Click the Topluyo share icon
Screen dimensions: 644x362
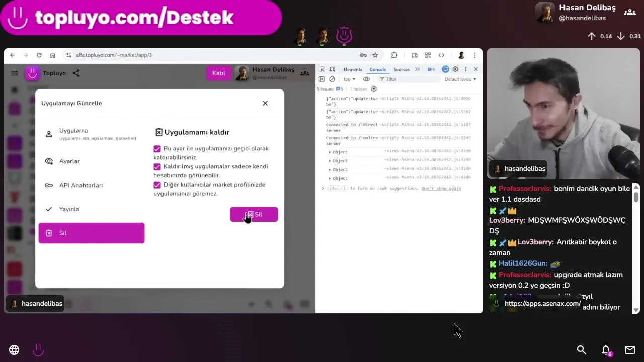pos(76,73)
